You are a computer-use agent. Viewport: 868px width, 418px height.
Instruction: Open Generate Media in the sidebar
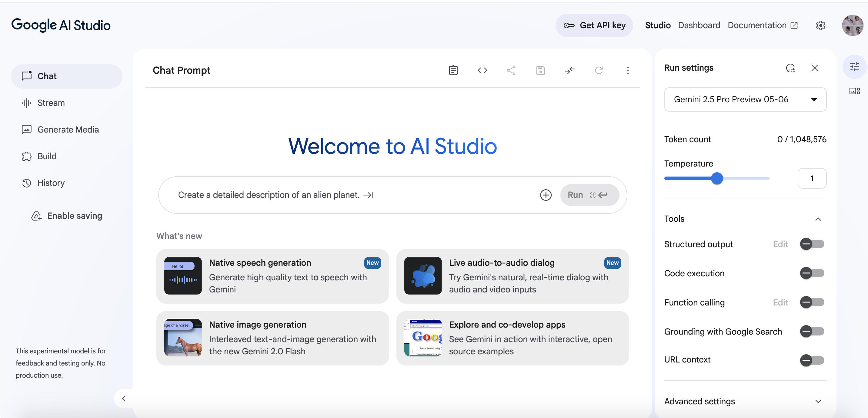[66, 130]
